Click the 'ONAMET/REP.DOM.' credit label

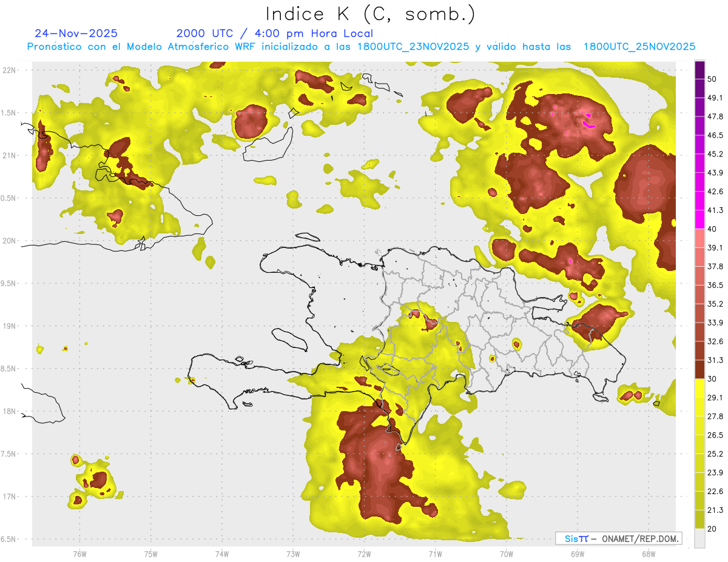[639, 538]
